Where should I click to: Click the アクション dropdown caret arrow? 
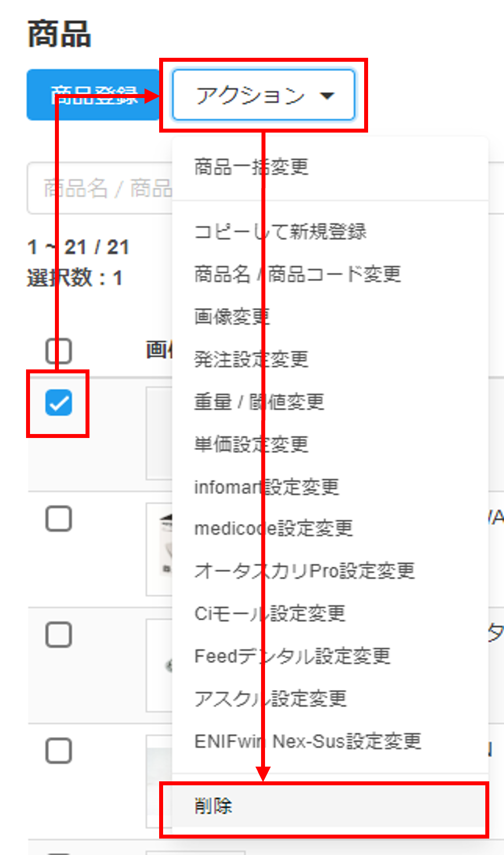pyautogui.click(x=327, y=96)
